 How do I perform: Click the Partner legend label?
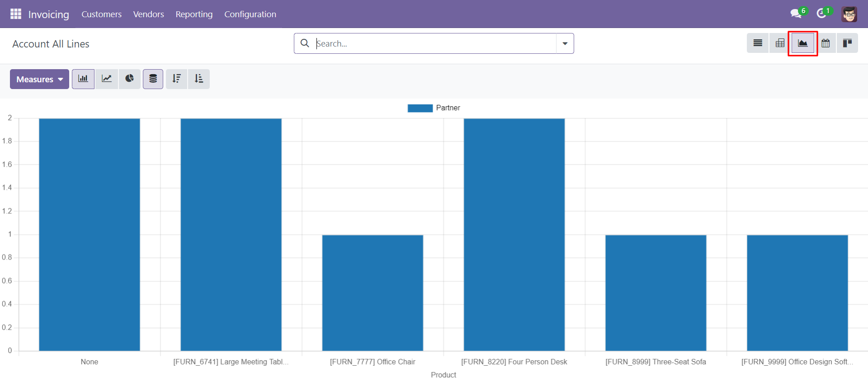(448, 108)
